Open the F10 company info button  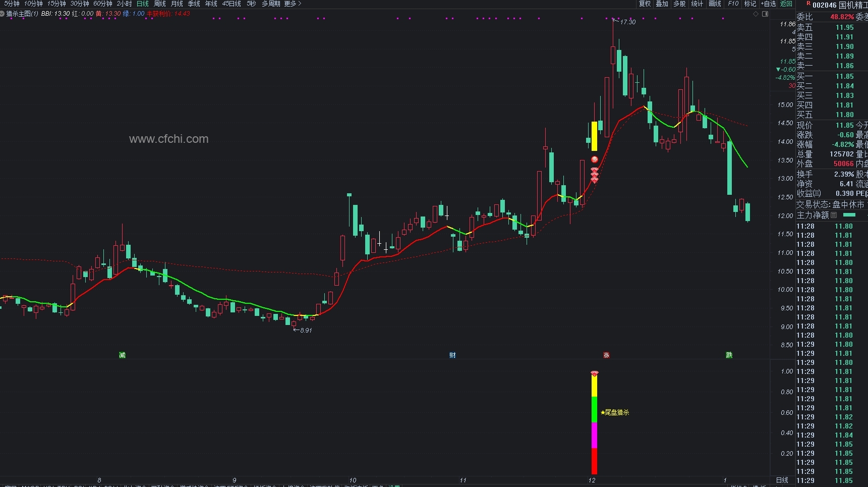pos(733,4)
